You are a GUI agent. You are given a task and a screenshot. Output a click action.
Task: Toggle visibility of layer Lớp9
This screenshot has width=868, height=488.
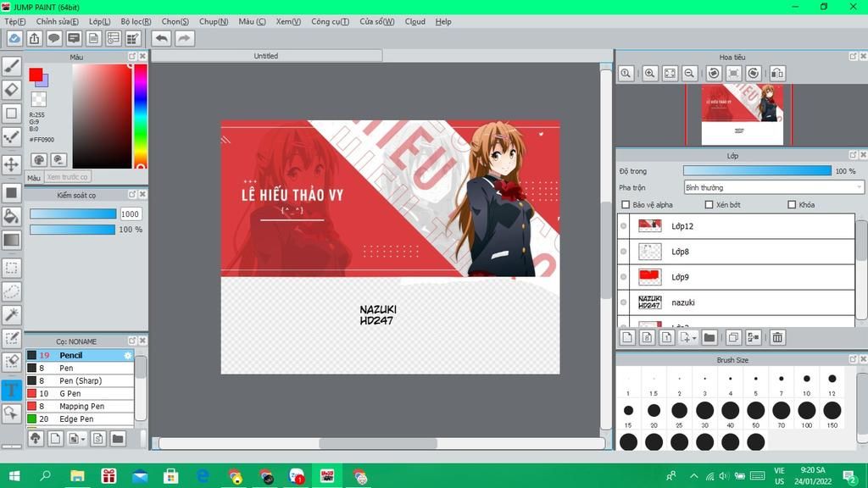point(624,277)
